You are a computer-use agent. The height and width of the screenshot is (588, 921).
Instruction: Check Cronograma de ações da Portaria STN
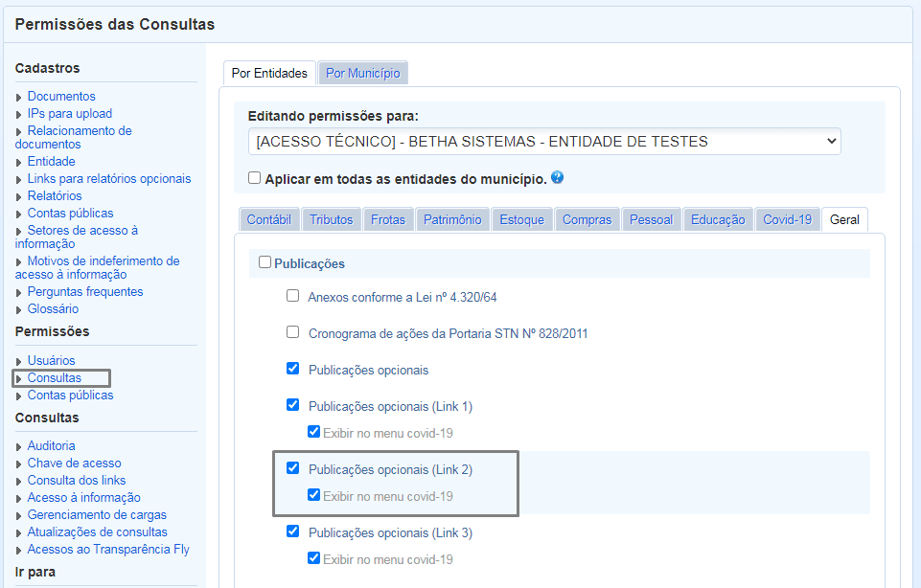point(292,332)
